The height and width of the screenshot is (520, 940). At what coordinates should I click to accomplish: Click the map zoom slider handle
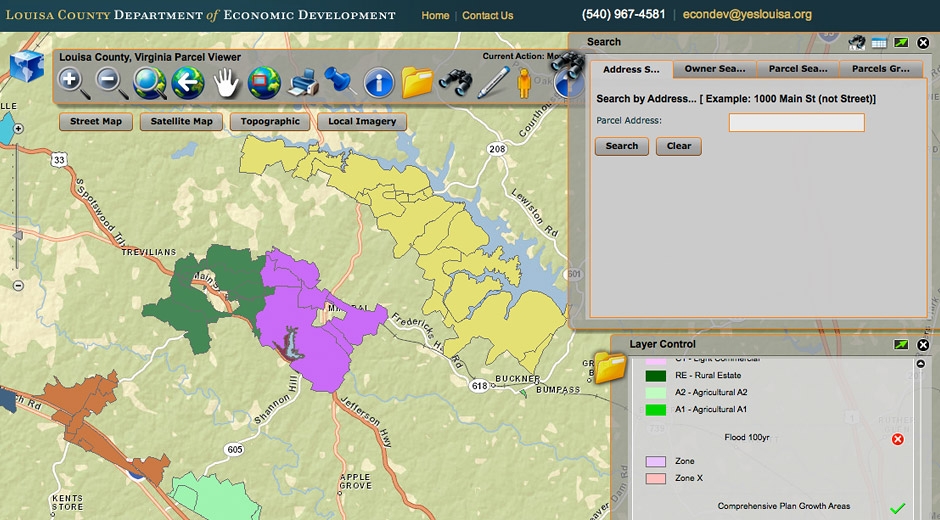(x=17, y=236)
